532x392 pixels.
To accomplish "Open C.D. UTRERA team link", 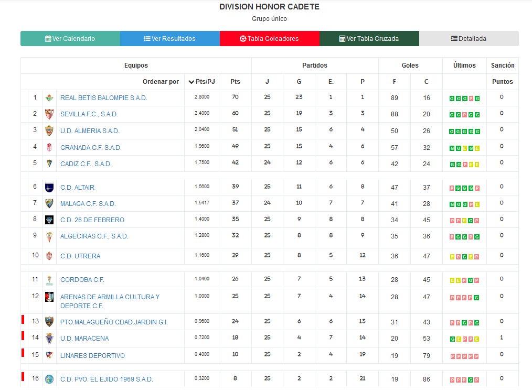I will 80,256.
